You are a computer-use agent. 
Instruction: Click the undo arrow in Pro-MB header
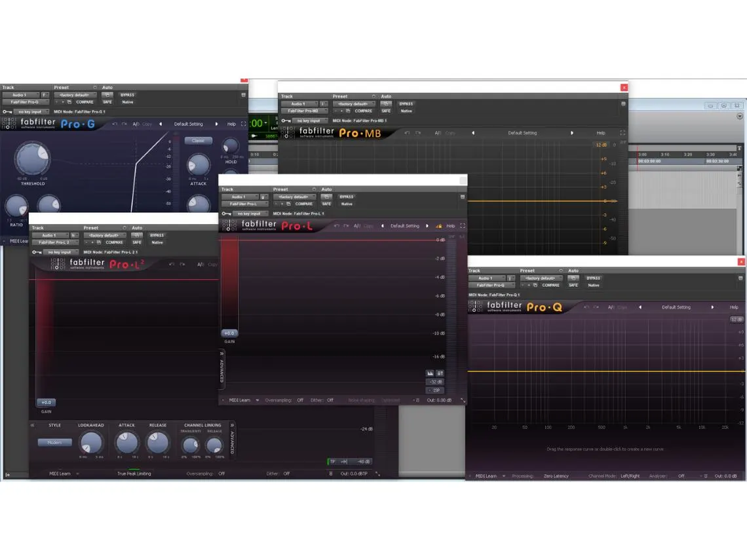[407, 133]
